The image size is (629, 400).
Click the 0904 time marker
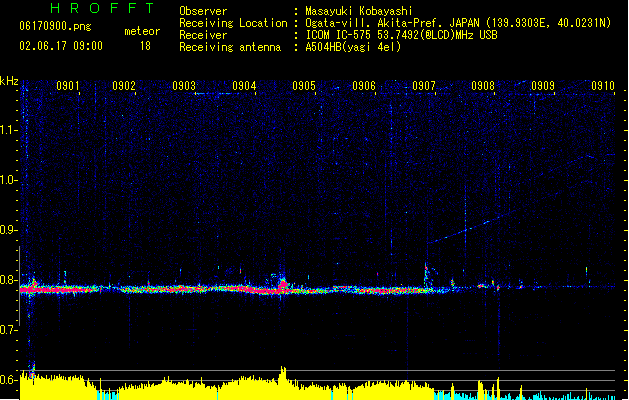[x=244, y=86]
